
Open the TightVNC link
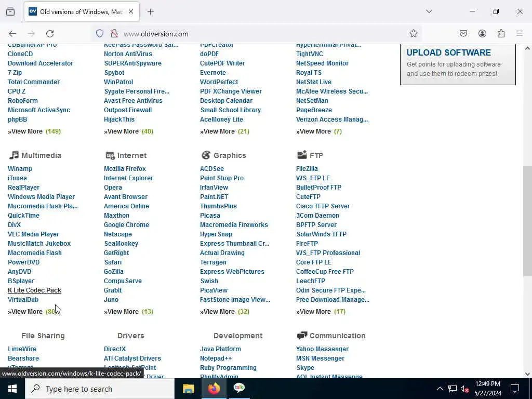coord(310,54)
